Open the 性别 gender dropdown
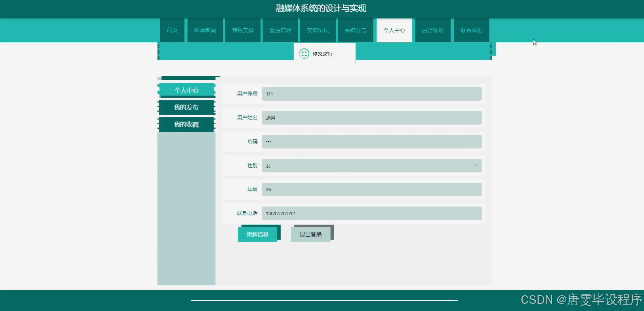This screenshot has width=644, height=311. tap(372, 165)
